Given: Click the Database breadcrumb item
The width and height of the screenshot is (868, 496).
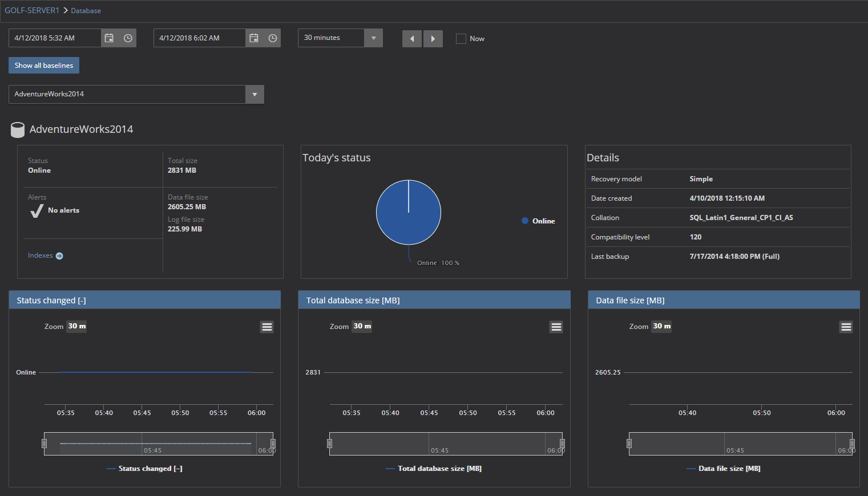Looking at the screenshot, I should click(86, 11).
